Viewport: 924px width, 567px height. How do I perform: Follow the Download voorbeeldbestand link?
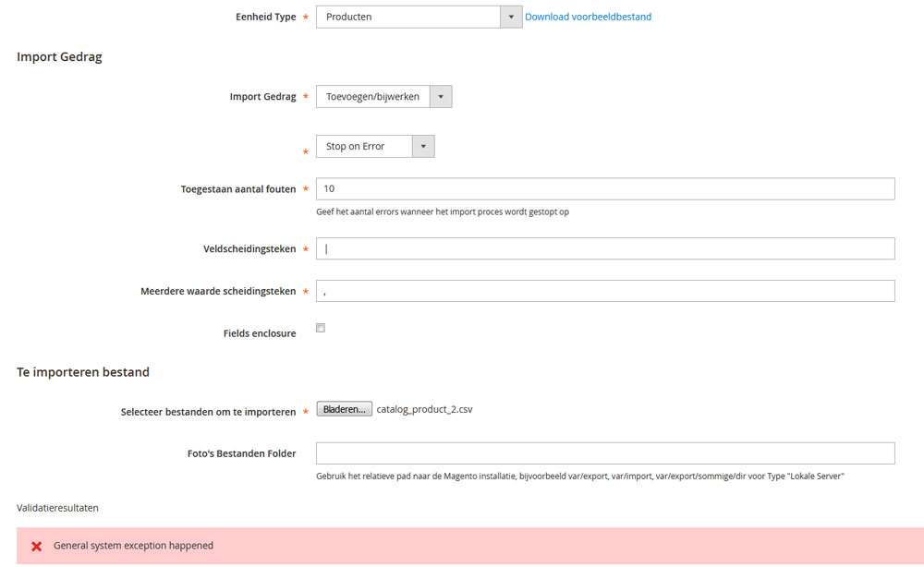tap(588, 17)
